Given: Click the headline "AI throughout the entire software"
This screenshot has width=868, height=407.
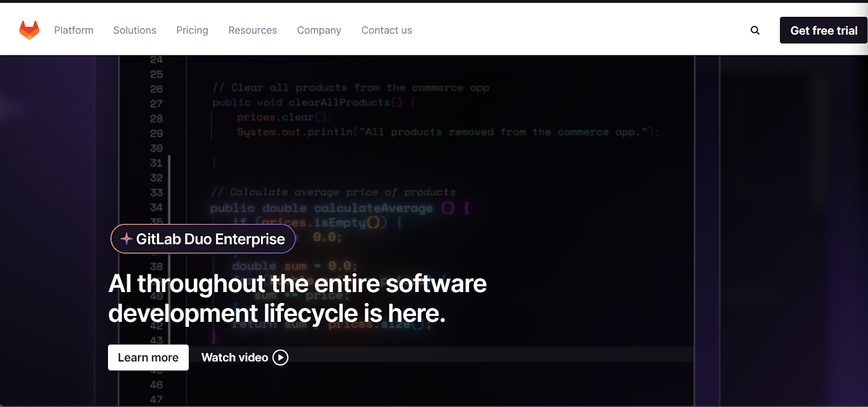Looking at the screenshot, I should coord(297,284).
